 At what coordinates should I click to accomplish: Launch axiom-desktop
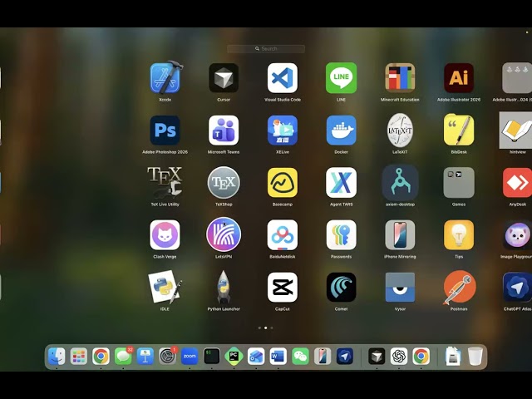pos(400,183)
